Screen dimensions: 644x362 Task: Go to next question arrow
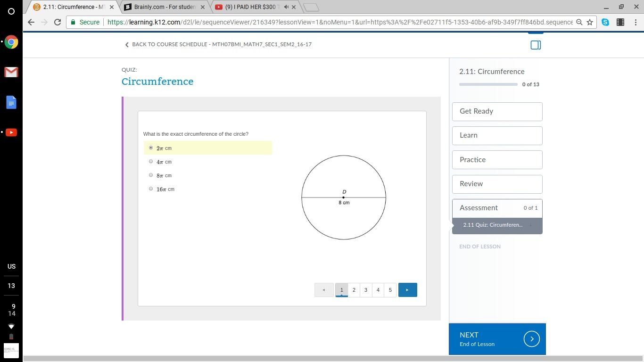(x=408, y=290)
